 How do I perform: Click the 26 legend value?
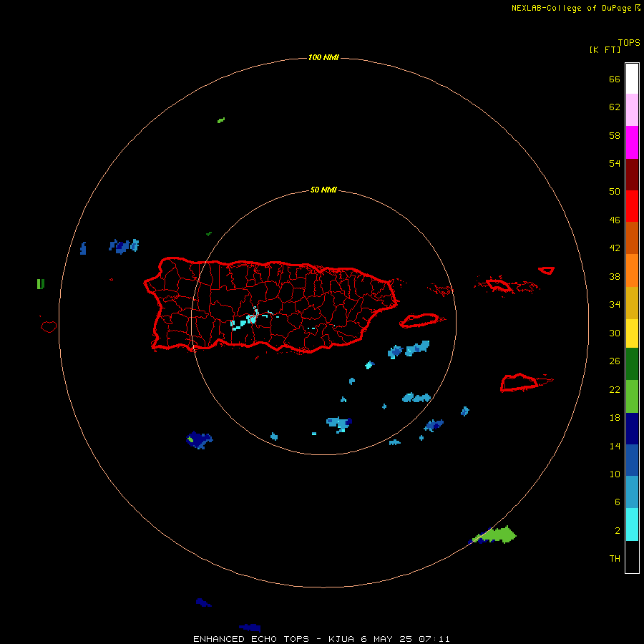(615, 361)
